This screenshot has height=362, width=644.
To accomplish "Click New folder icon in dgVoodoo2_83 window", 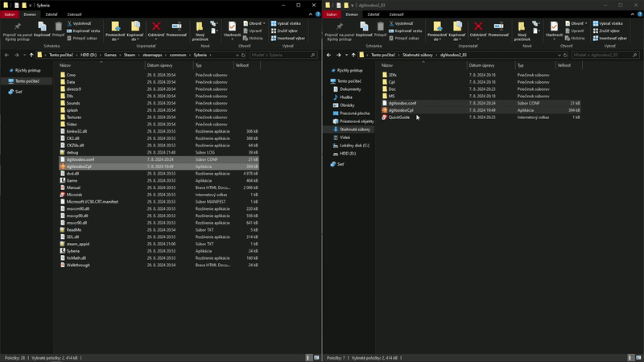I will (522, 27).
